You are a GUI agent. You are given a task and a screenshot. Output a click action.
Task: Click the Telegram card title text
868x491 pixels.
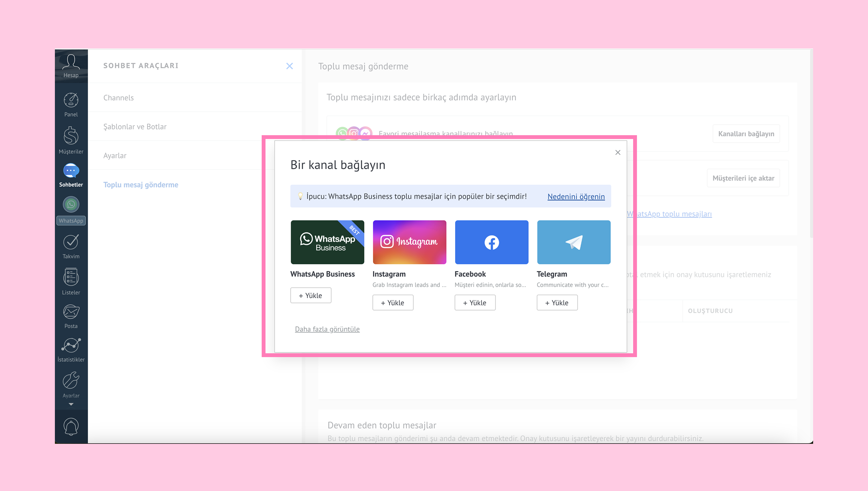click(x=552, y=274)
